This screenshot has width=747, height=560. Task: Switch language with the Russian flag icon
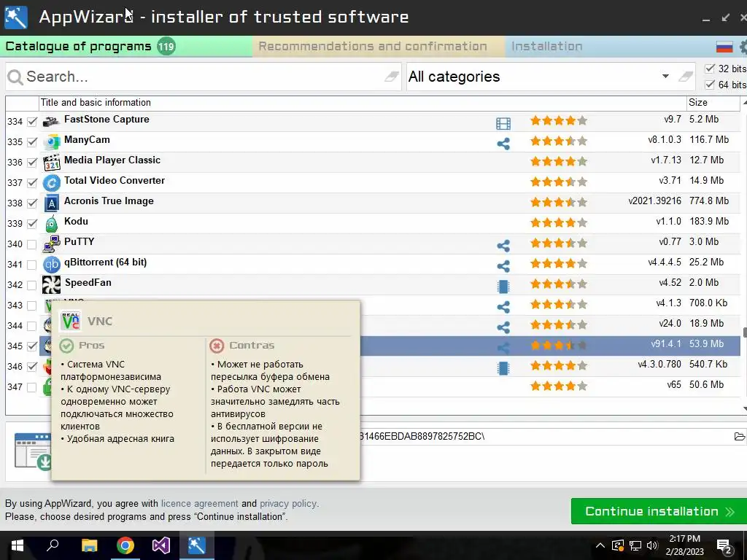(724, 47)
